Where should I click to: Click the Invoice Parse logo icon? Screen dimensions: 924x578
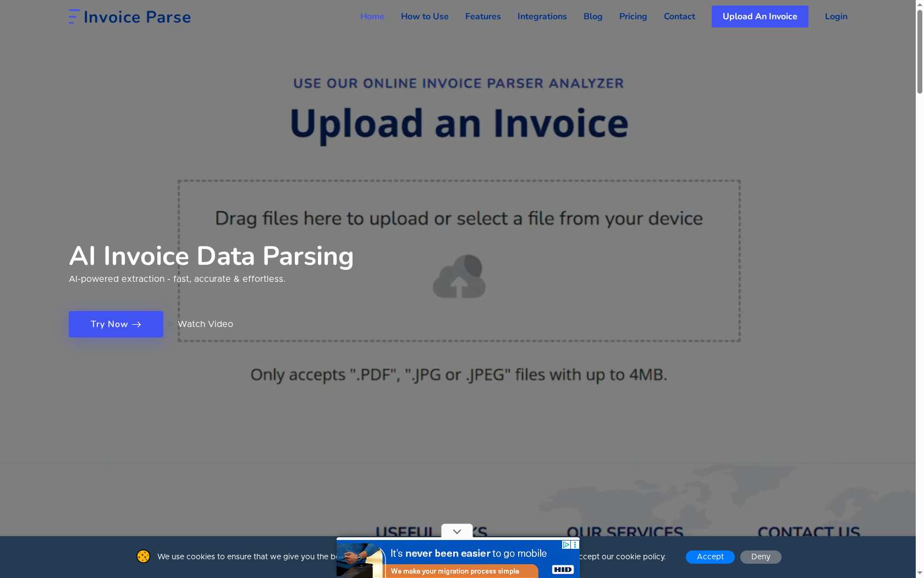coord(74,17)
